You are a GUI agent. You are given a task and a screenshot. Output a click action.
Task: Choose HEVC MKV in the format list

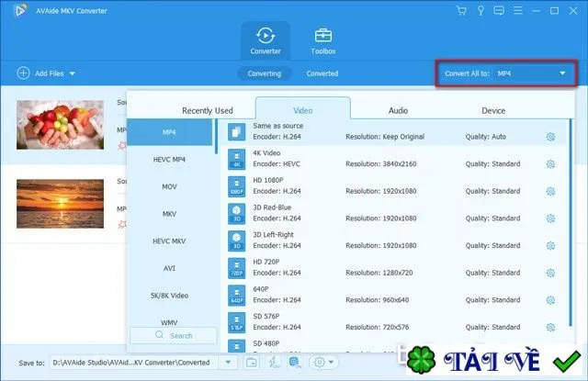[x=169, y=241]
